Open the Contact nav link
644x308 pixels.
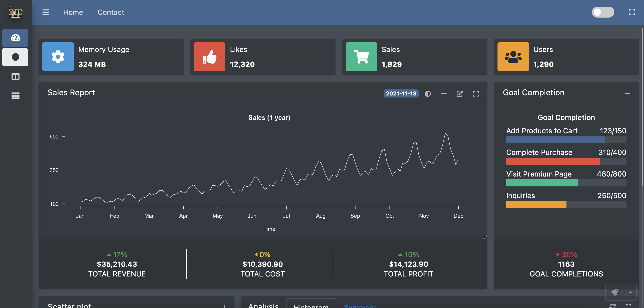coord(111,12)
